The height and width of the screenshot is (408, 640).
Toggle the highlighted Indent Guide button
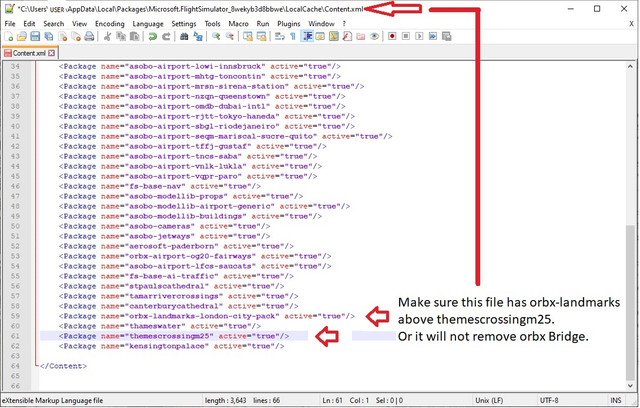307,37
